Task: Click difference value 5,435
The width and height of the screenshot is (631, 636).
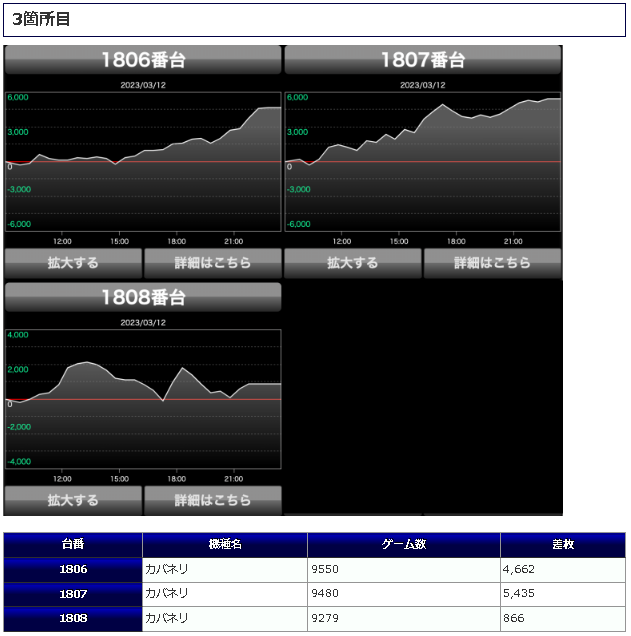Action: (x=519, y=594)
